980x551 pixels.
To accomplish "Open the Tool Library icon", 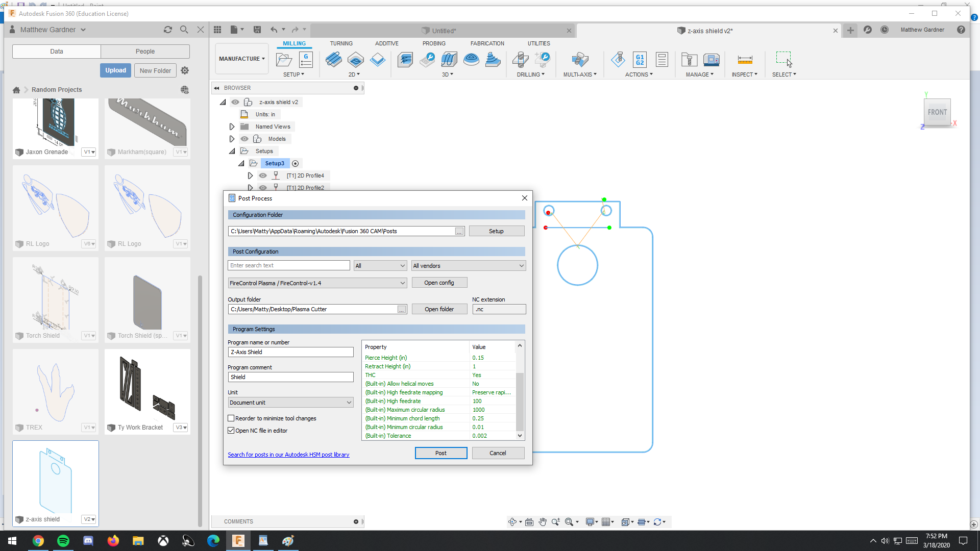I will [x=689, y=60].
